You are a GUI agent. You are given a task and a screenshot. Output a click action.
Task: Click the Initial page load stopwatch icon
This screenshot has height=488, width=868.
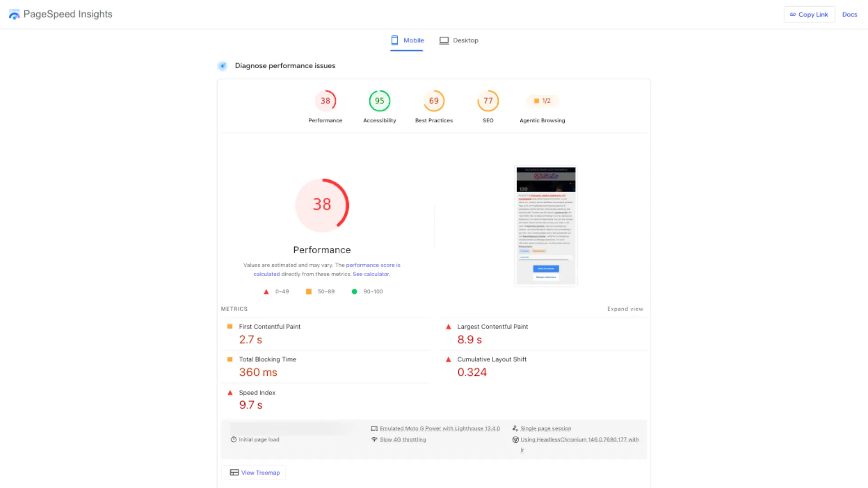[x=234, y=440]
